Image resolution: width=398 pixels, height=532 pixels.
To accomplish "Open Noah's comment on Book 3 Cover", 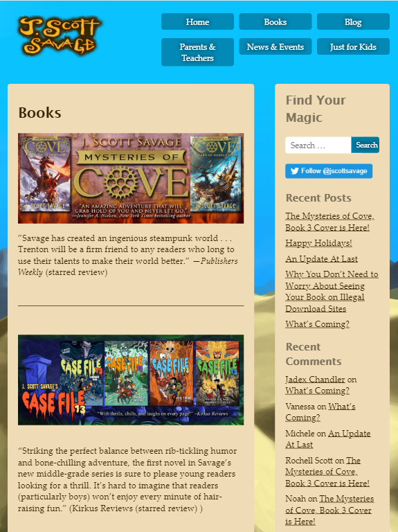I will click(329, 510).
